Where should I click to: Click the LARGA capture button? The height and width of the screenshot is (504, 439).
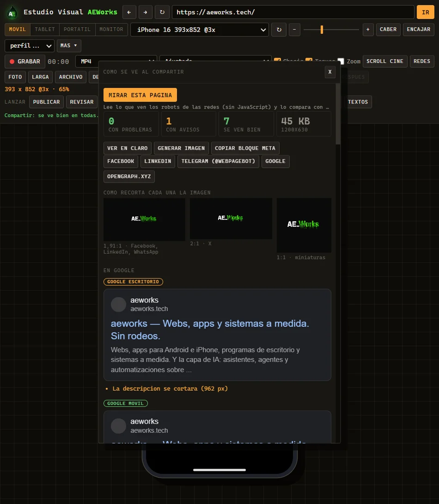coord(40,77)
